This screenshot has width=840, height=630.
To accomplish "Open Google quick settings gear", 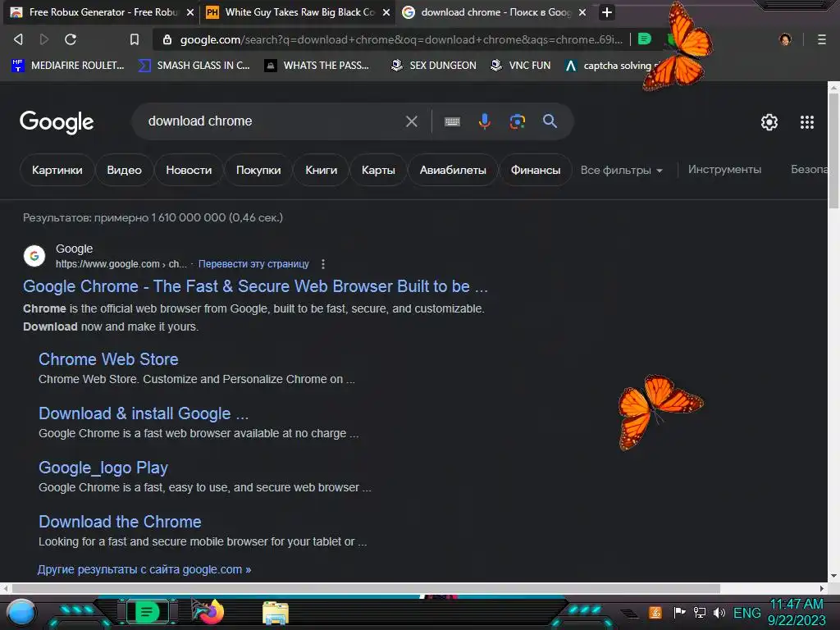I will [769, 122].
